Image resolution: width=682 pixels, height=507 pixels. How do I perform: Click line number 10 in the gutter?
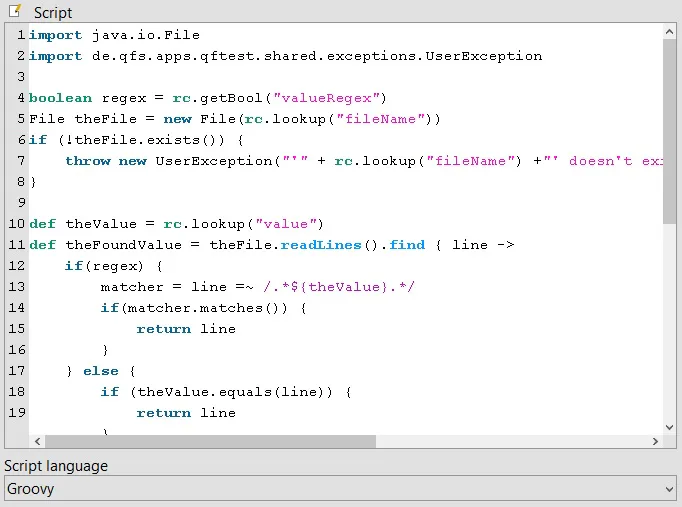tap(17, 223)
